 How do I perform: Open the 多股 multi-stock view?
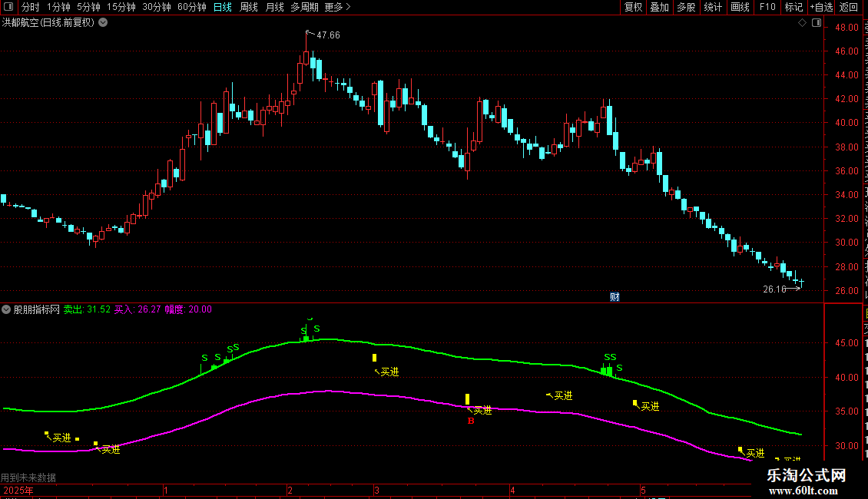point(687,7)
